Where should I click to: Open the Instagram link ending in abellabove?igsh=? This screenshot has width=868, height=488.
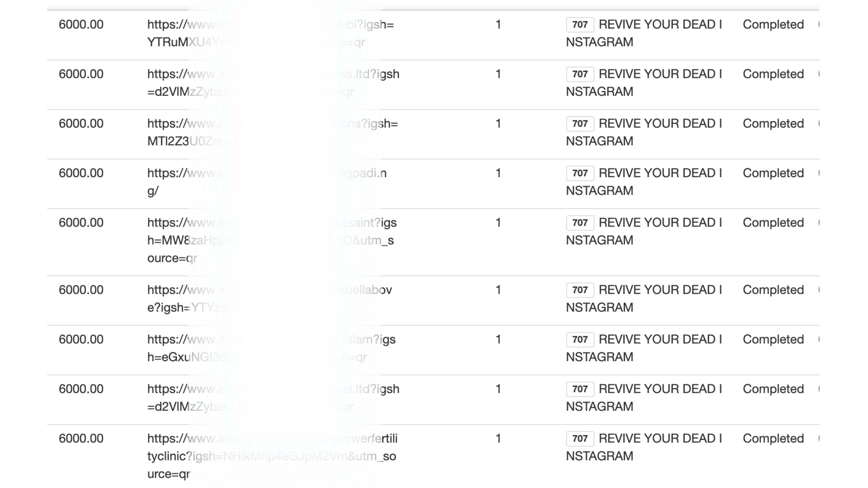coord(270,299)
